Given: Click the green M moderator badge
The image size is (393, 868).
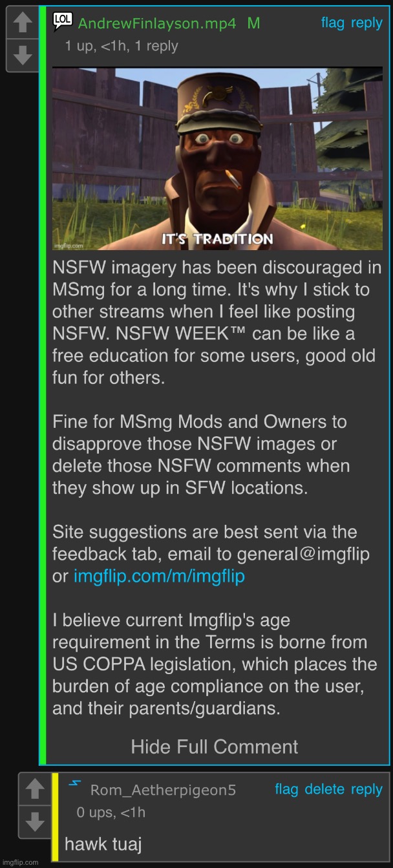Looking at the screenshot, I should (x=253, y=23).
